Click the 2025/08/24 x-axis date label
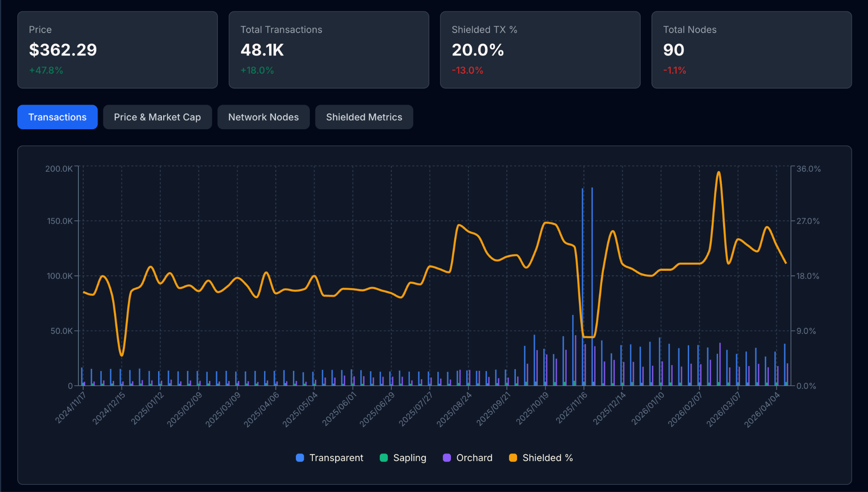The image size is (868, 492). (x=454, y=409)
